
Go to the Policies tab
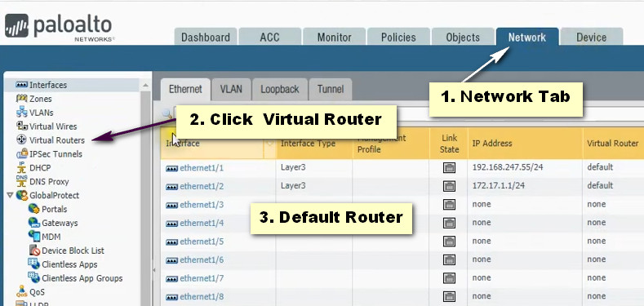[x=398, y=37]
